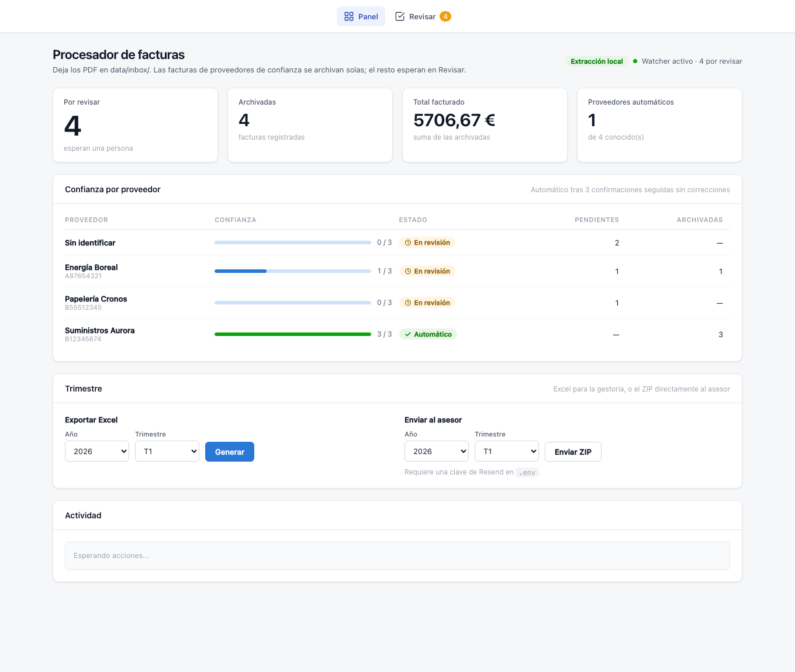Click the Revisar checkbox icon
The width and height of the screenshot is (795, 672).
click(400, 16)
